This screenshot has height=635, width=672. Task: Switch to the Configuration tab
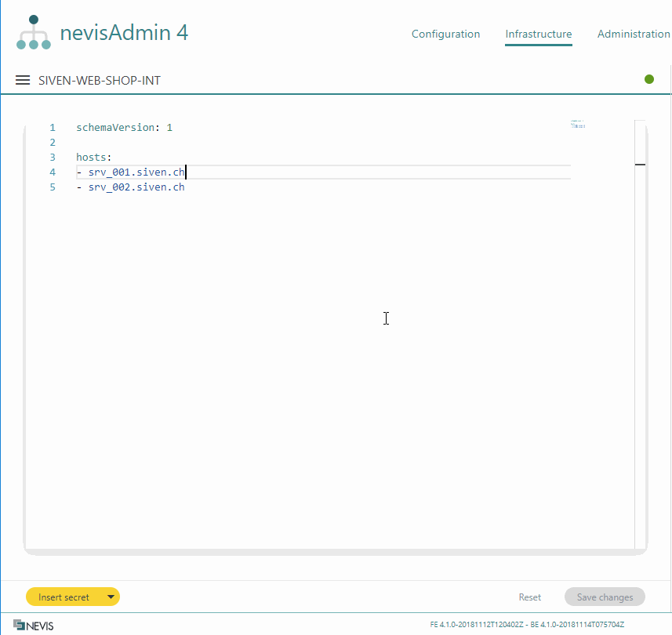[x=445, y=34]
